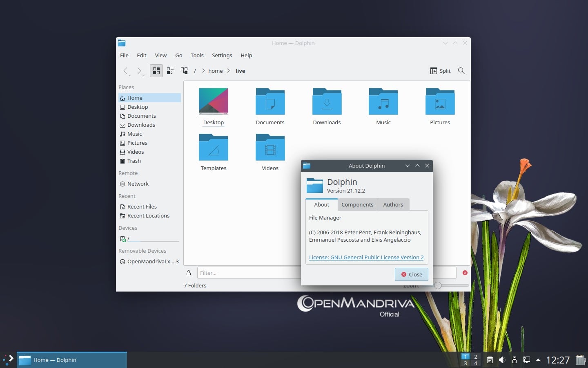The height and width of the screenshot is (368, 588).
Task: Switch to the Authors tab
Action: point(392,204)
